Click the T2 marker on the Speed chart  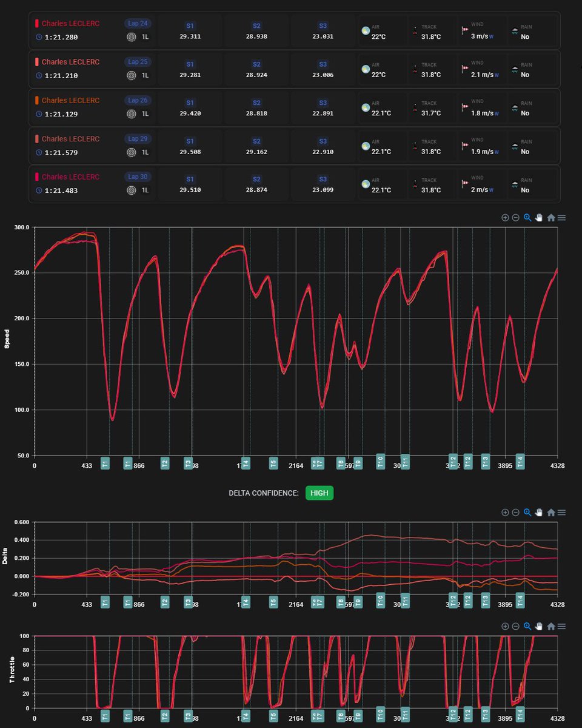tap(165, 463)
